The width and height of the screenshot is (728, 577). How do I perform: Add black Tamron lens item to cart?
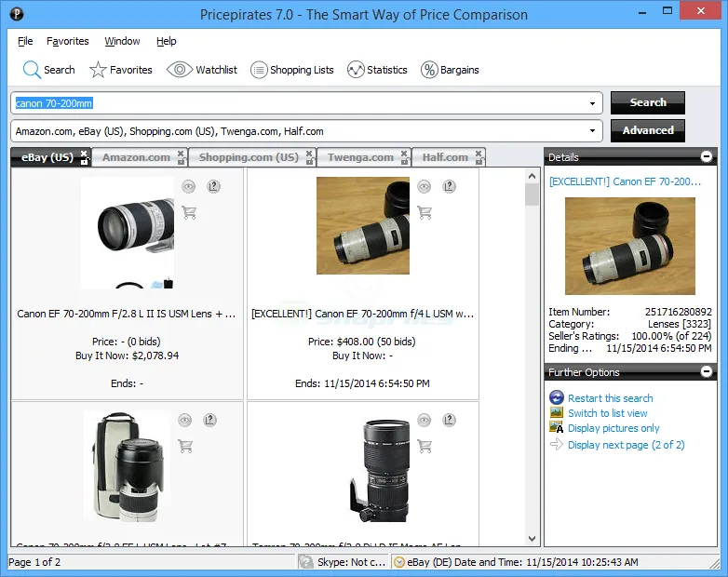tap(425, 446)
